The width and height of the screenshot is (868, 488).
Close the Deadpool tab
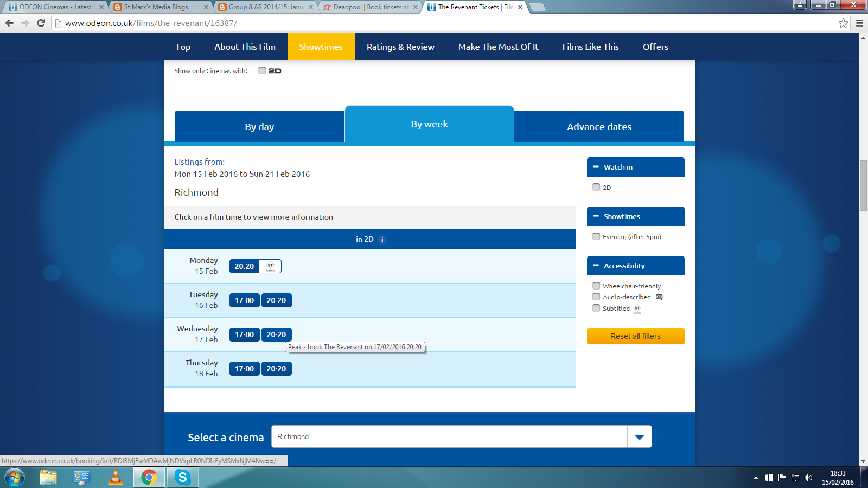coord(416,7)
